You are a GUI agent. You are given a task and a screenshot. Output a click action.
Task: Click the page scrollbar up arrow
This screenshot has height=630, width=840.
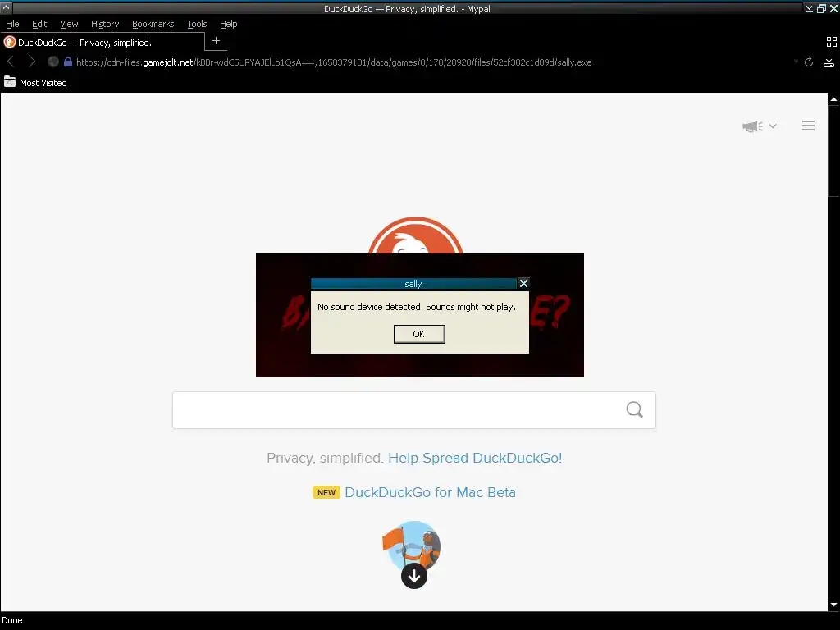833,99
